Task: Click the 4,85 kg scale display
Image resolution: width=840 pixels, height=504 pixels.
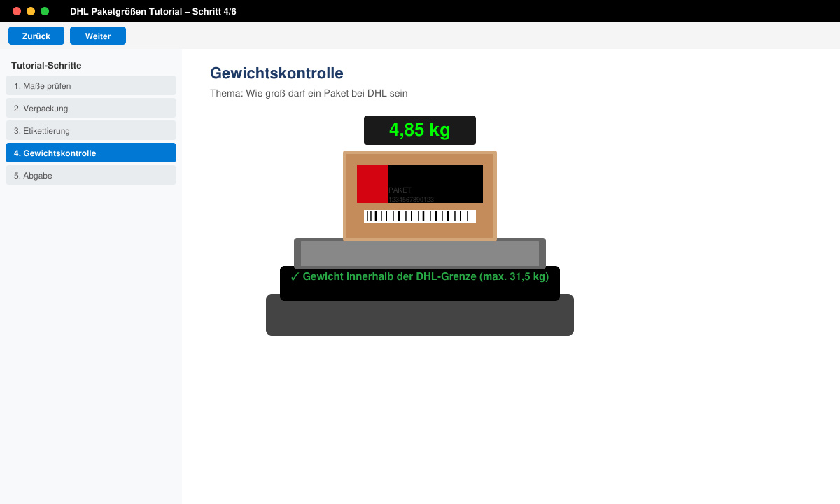Action: tap(420, 130)
